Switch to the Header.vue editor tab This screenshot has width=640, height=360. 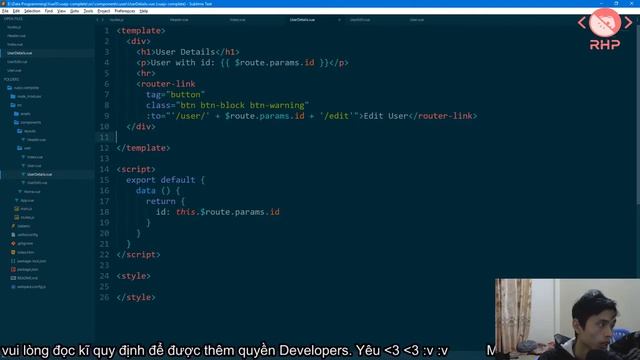point(179,20)
